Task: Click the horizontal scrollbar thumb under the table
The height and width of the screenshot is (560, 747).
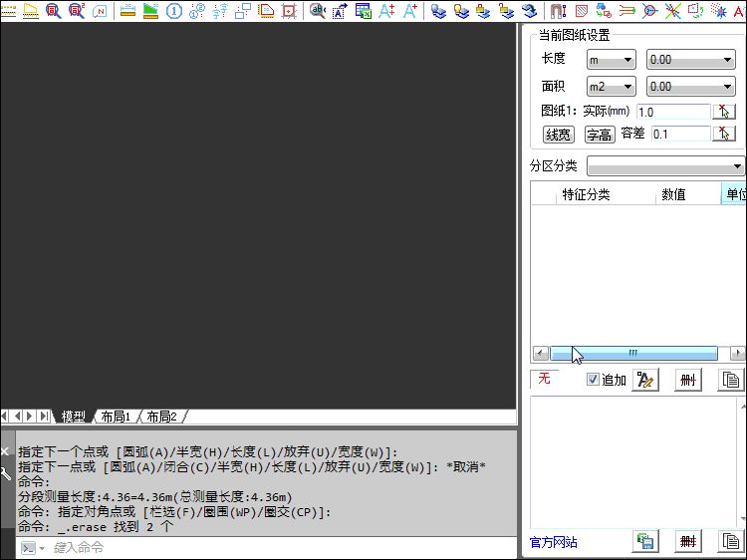Action: (633, 353)
